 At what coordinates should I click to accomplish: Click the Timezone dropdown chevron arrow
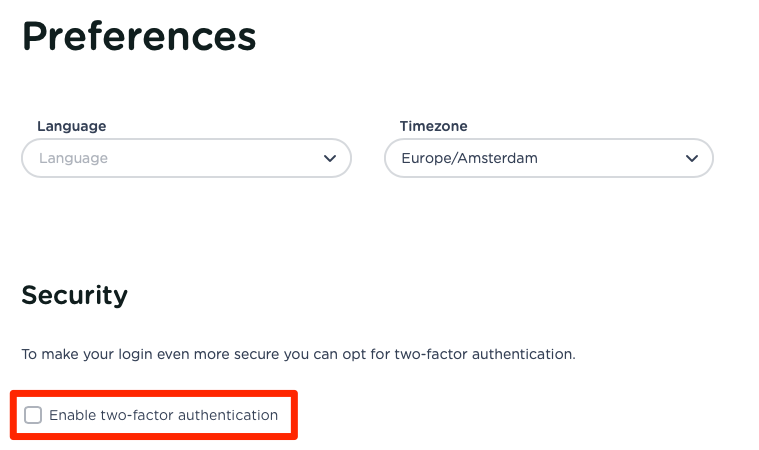(x=691, y=158)
